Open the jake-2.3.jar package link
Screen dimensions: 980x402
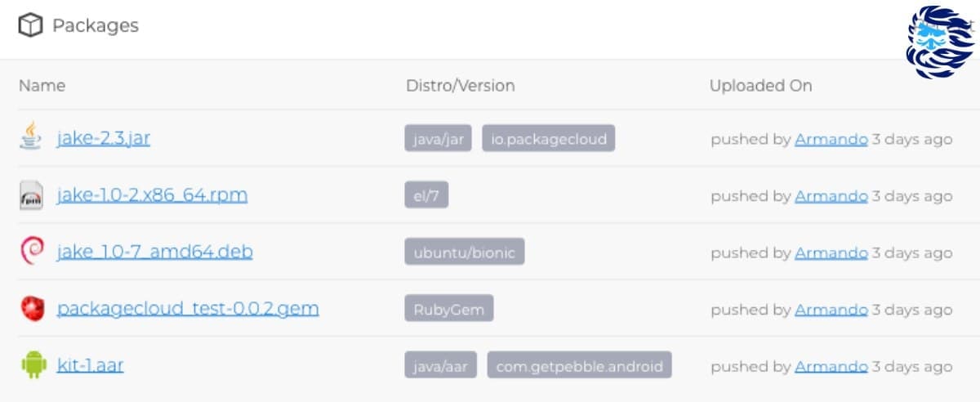click(x=104, y=138)
